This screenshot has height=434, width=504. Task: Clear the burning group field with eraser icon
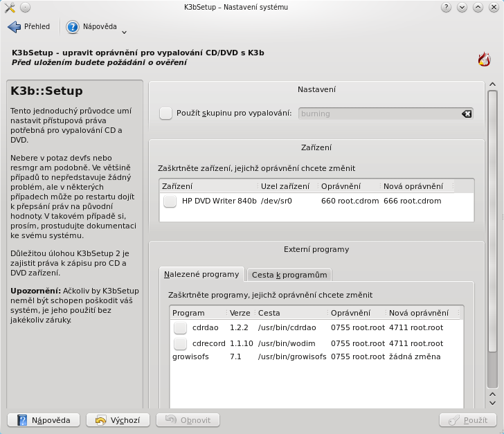[x=467, y=114]
